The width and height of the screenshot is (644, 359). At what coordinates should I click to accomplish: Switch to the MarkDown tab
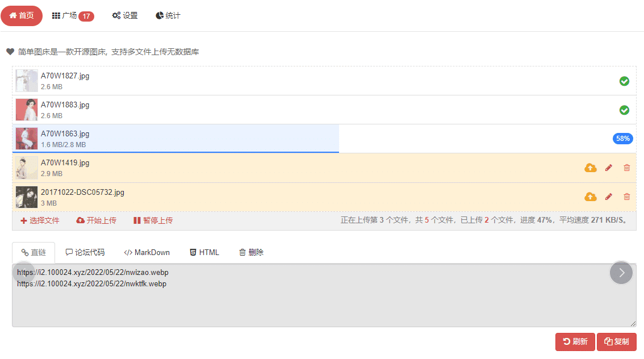[x=147, y=252]
